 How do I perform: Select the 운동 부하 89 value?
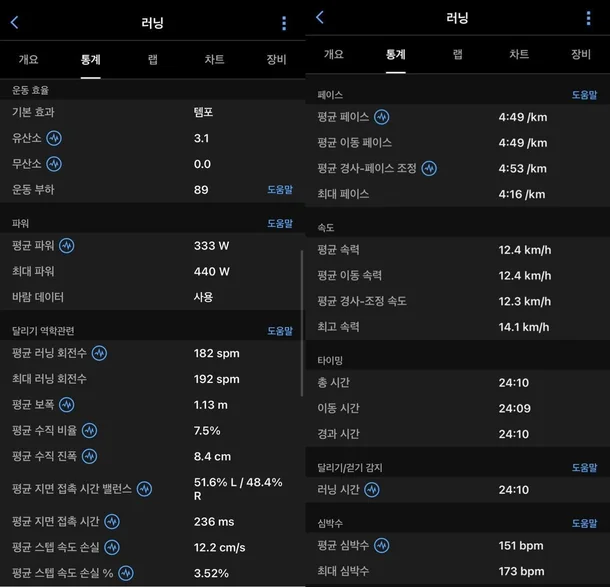point(201,190)
